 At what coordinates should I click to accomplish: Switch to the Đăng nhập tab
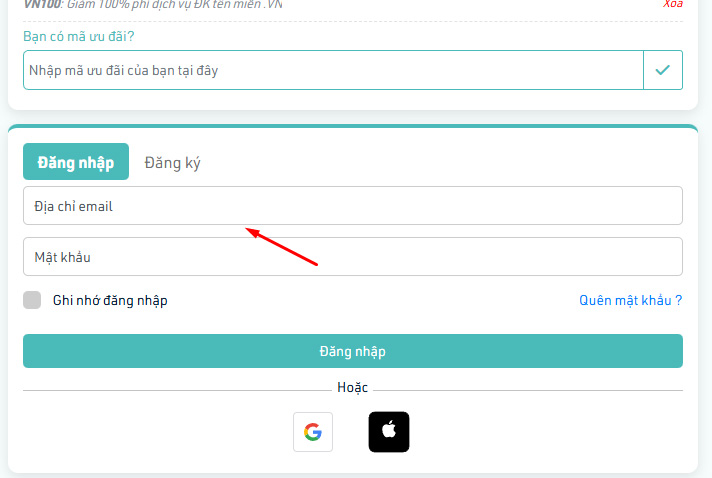pos(76,162)
